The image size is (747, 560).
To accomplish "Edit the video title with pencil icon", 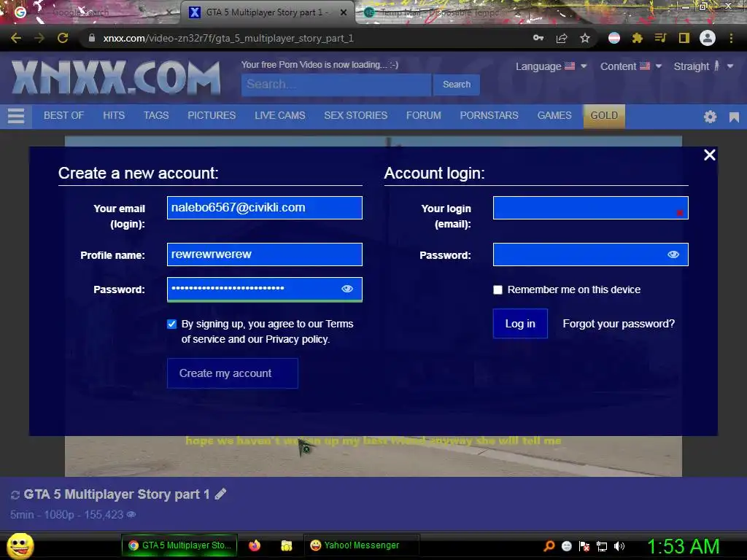I will click(x=220, y=494).
